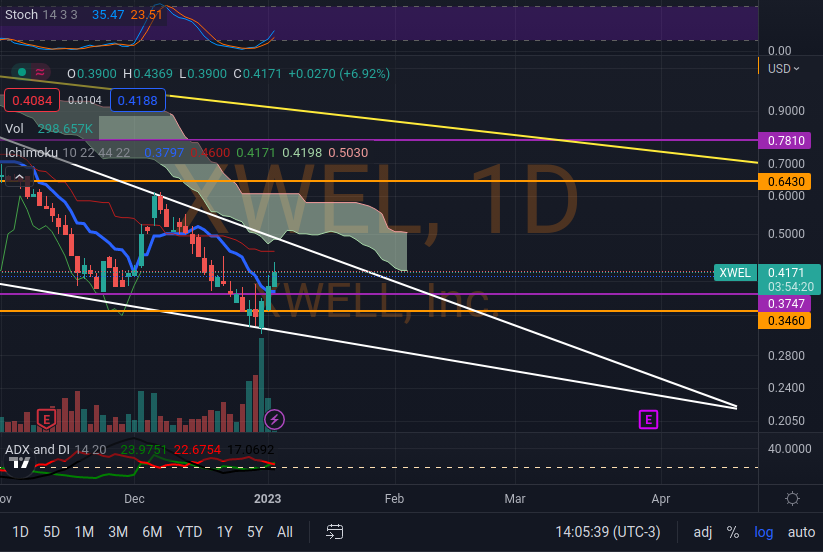The width and height of the screenshot is (823, 552).
Task: Click the pink approximate-data icon
Action: point(40,72)
